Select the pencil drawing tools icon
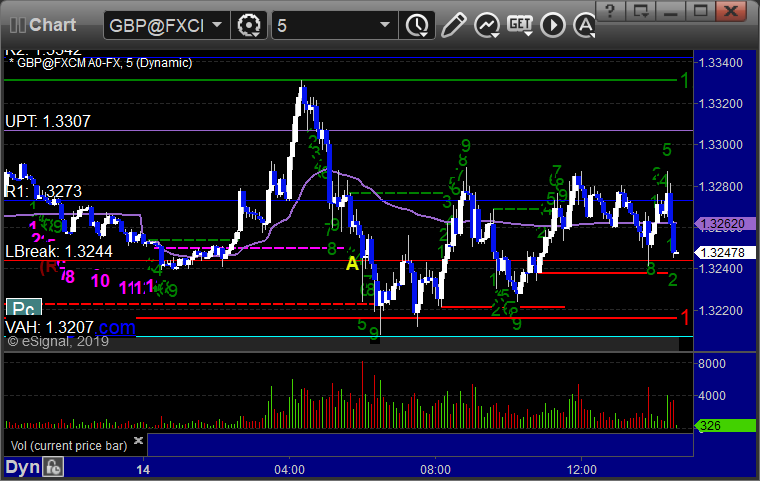The image size is (760, 481). click(454, 25)
